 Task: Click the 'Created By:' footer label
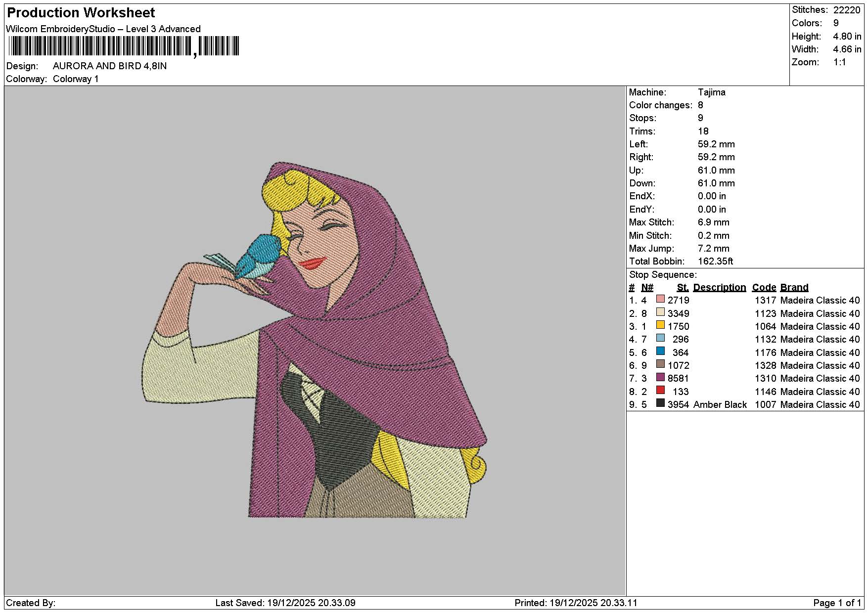pos(31,603)
